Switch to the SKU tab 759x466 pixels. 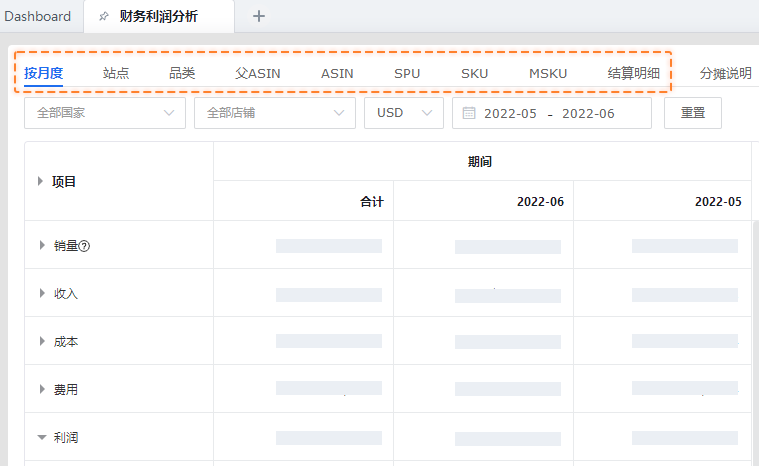[474, 74]
